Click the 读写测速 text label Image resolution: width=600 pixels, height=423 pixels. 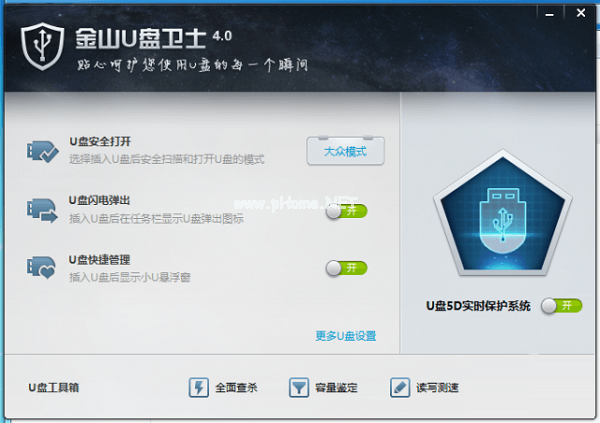coord(437,387)
